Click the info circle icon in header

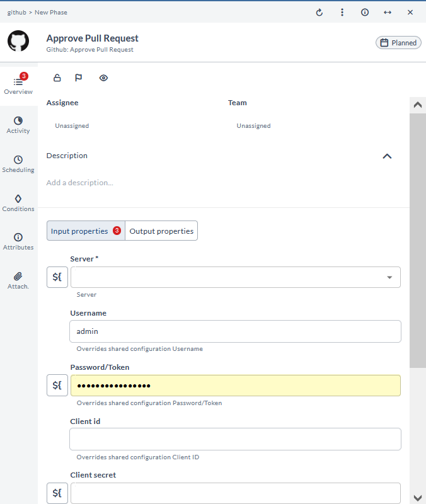(x=365, y=13)
